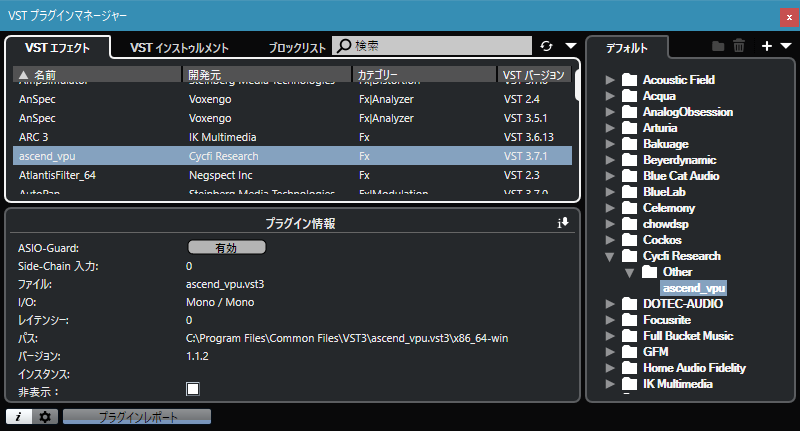800x431 pixels.
Task: Click the version value 1.1.2
Action: click(x=197, y=356)
